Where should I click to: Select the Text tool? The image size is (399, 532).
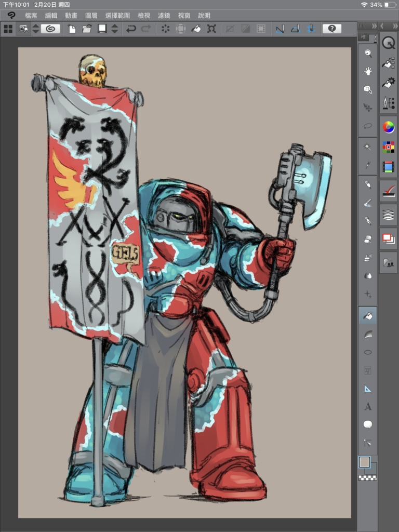pyautogui.click(x=368, y=407)
